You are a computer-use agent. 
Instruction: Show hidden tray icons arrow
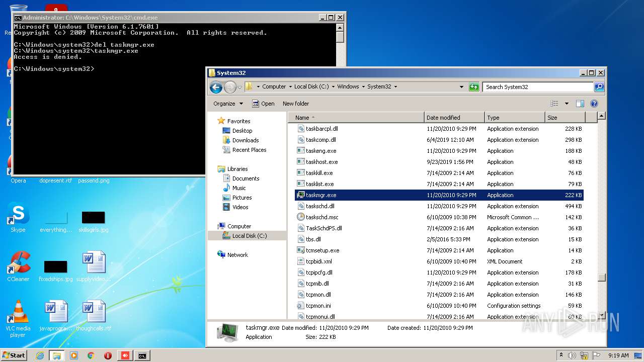pyautogui.click(x=561, y=355)
